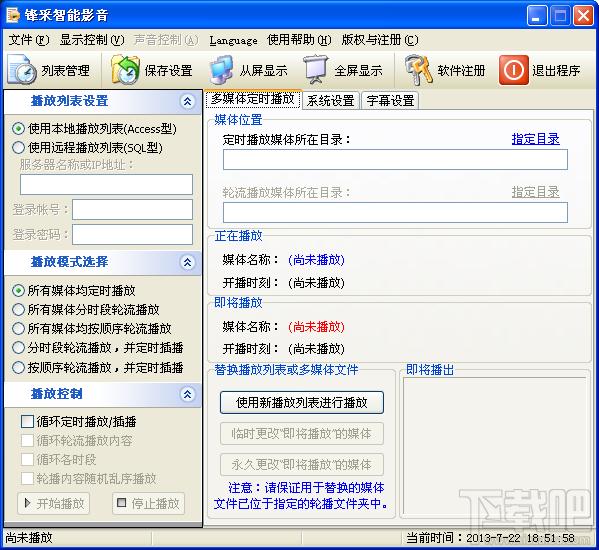Open the 文件(F) menu
Image resolution: width=599 pixels, height=550 pixels.
(29, 40)
